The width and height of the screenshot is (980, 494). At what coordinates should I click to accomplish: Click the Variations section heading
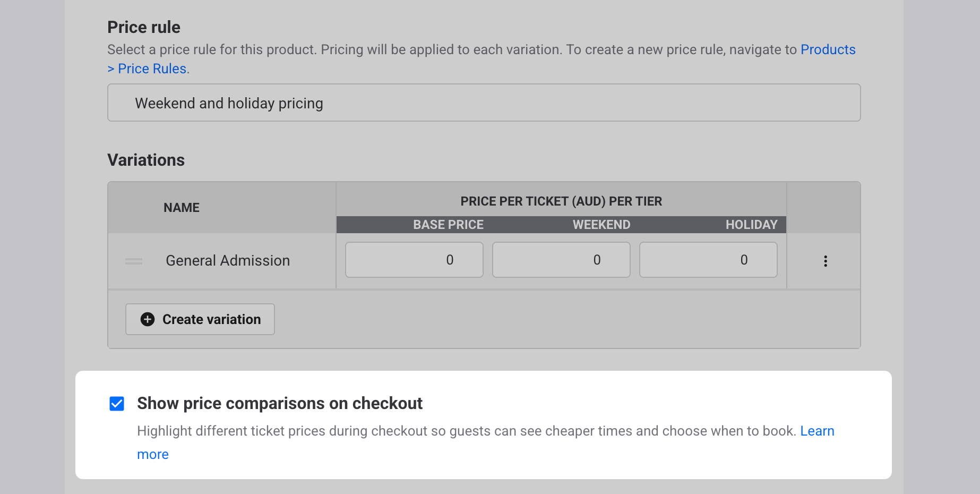coord(146,160)
